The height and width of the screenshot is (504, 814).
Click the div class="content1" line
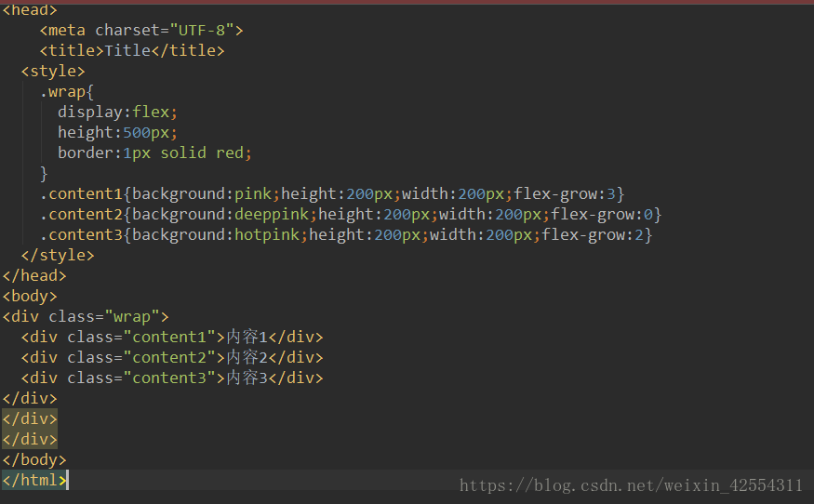(172, 337)
